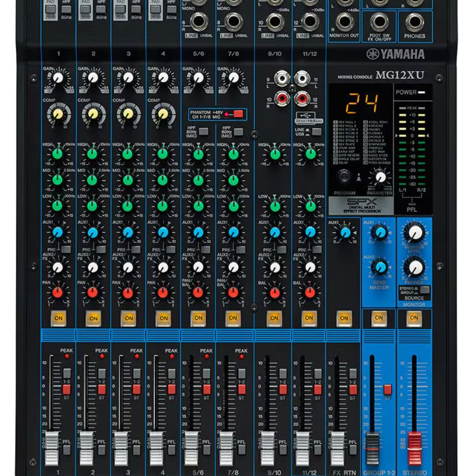Toggle the LINE/USB switch on channel 11/12

(x=316, y=132)
